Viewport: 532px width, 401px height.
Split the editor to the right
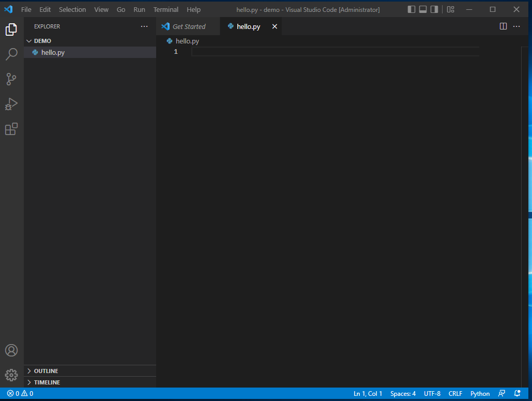pyautogui.click(x=503, y=26)
